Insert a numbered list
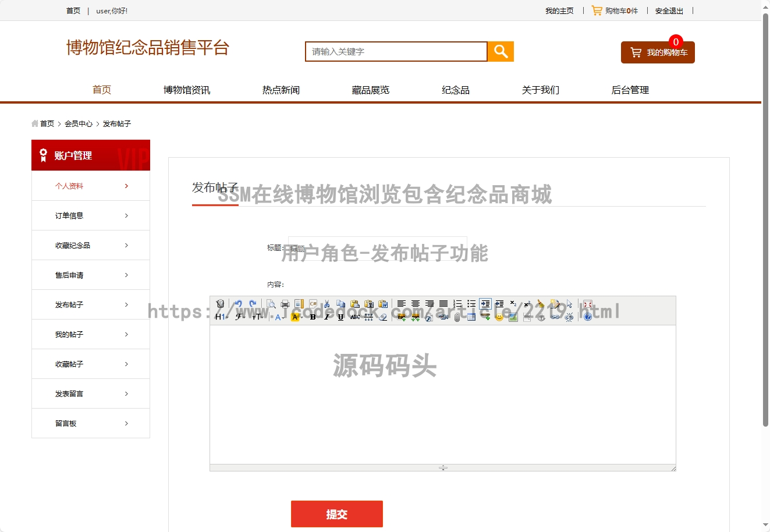The width and height of the screenshot is (770, 532). tap(457, 304)
